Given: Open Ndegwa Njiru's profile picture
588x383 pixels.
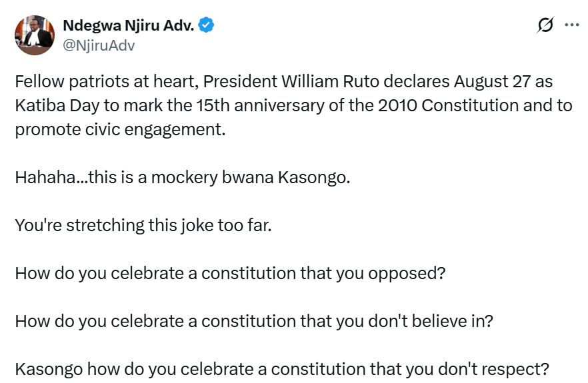Looking at the screenshot, I should [35, 35].
